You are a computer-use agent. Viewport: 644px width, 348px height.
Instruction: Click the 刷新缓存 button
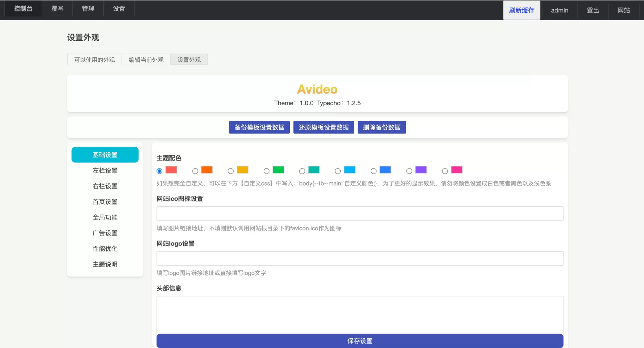521,10
